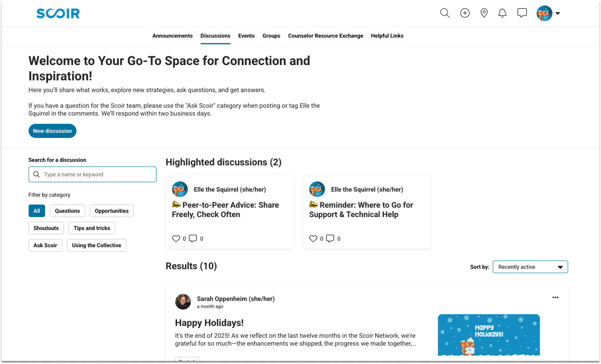Open the Counselor Resource Exchange tab
The height and width of the screenshot is (364, 601).
(x=325, y=36)
